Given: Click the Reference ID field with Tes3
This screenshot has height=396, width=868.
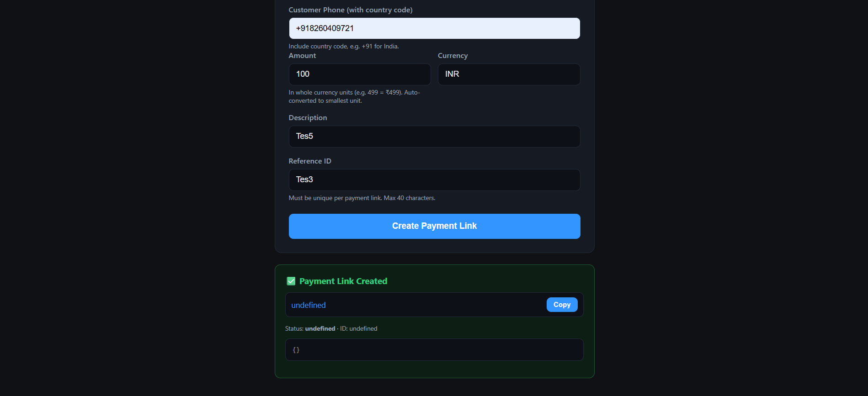Looking at the screenshot, I should [x=434, y=180].
